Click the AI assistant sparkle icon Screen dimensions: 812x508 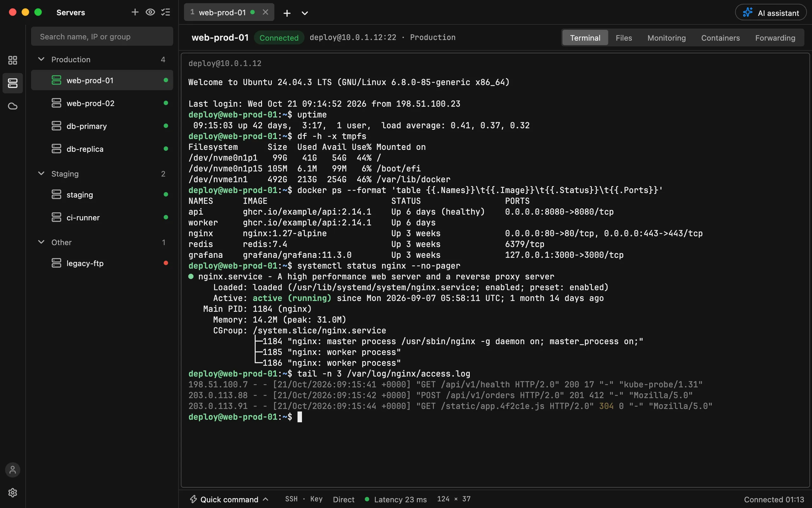[748, 12]
